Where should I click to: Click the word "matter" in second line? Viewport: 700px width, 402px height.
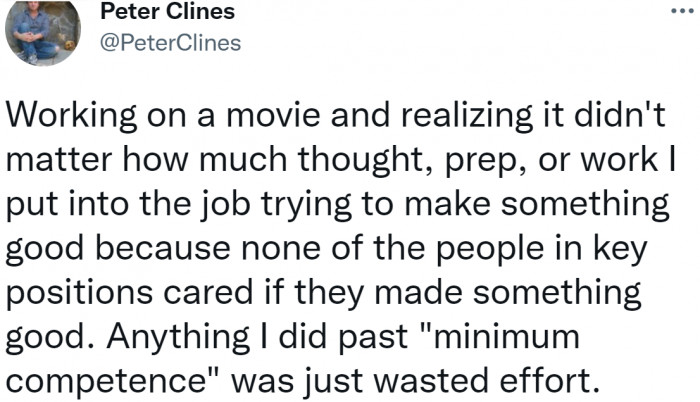(x=59, y=160)
